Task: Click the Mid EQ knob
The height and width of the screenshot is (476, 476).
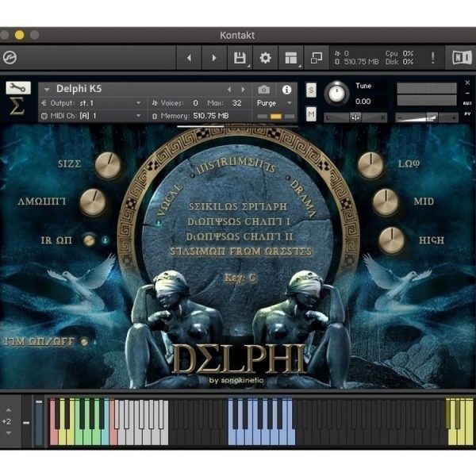Action: [x=386, y=202]
